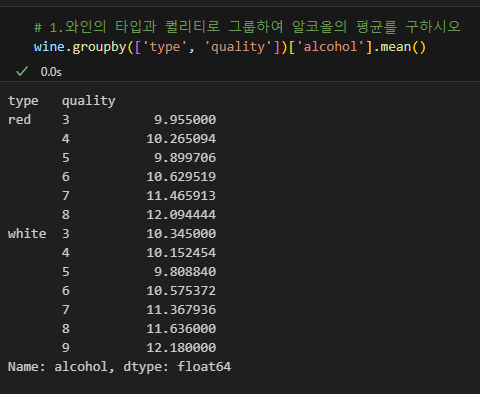The height and width of the screenshot is (394, 480).
Task: Click the 'white' index label
Action: [27, 233]
